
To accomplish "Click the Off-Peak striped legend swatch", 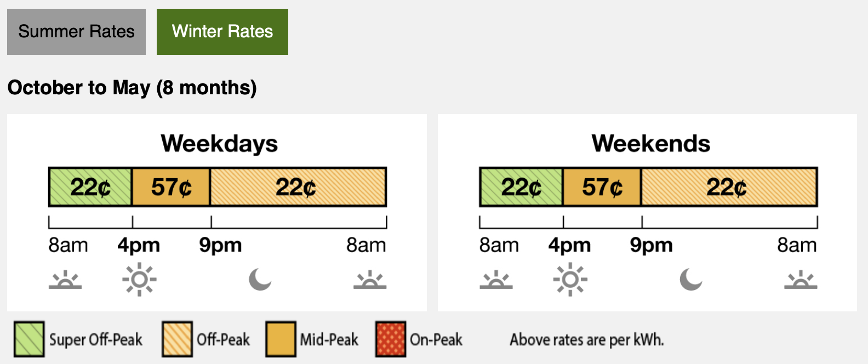I will pos(177,339).
